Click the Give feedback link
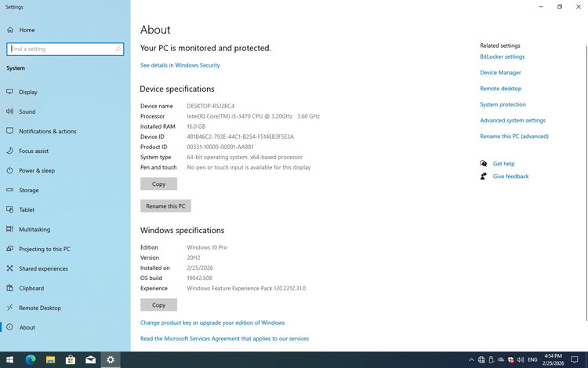588x368 pixels. coord(510,177)
